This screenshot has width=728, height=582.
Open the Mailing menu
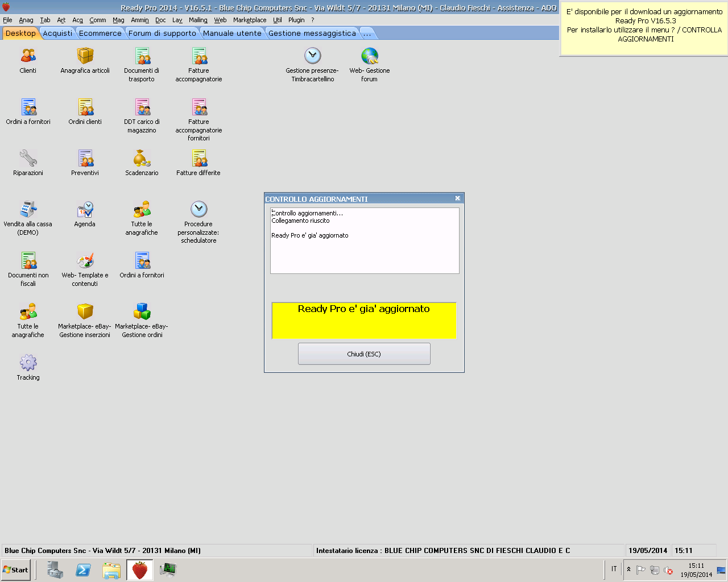(198, 20)
